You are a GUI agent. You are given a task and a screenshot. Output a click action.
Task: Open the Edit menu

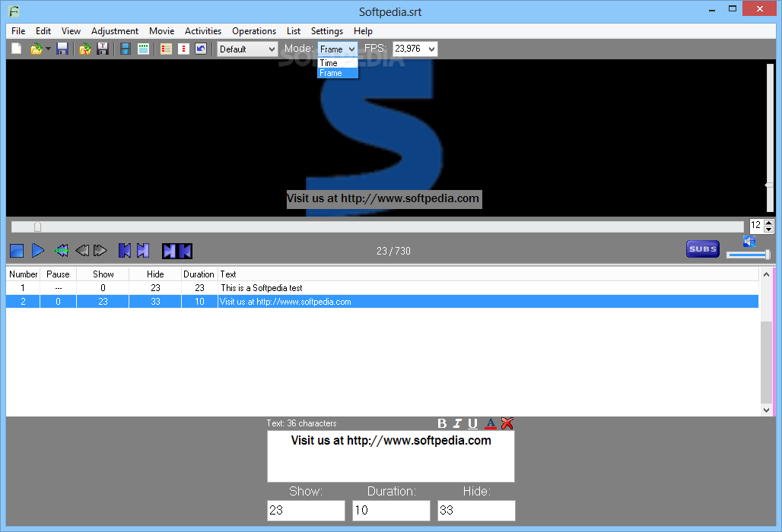[x=43, y=31]
